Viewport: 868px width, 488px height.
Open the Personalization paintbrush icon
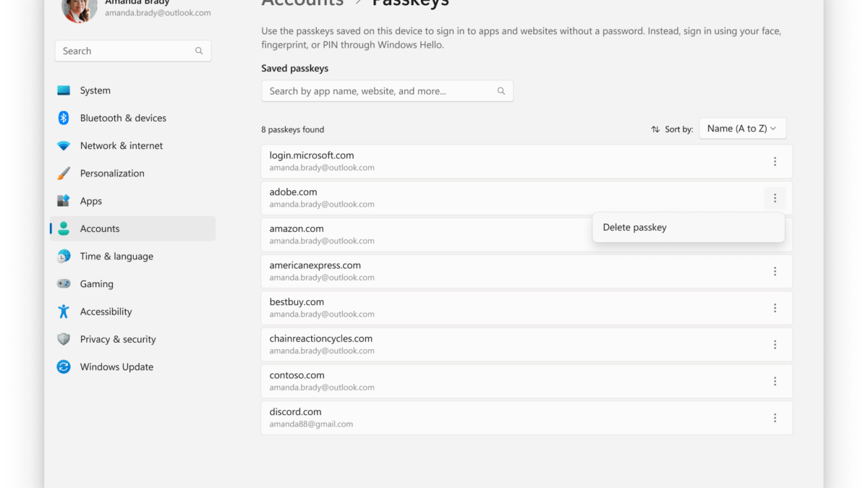(64, 174)
